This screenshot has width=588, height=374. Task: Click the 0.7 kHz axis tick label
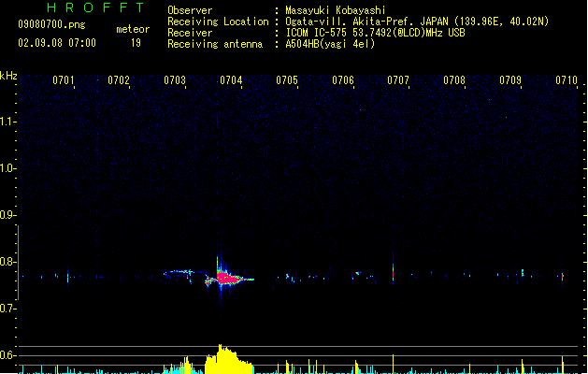coord(7,309)
